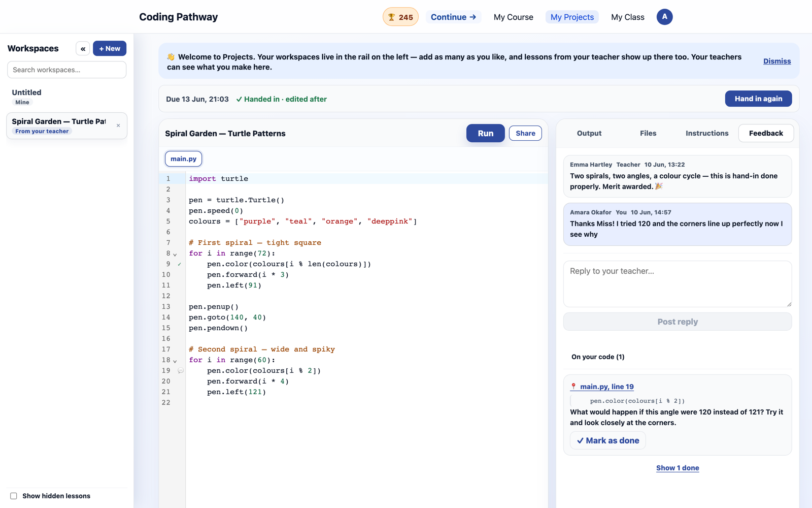Collapse the for loop at line 18
The height and width of the screenshot is (508, 812).
pyautogui.click(x=175, y=361)
